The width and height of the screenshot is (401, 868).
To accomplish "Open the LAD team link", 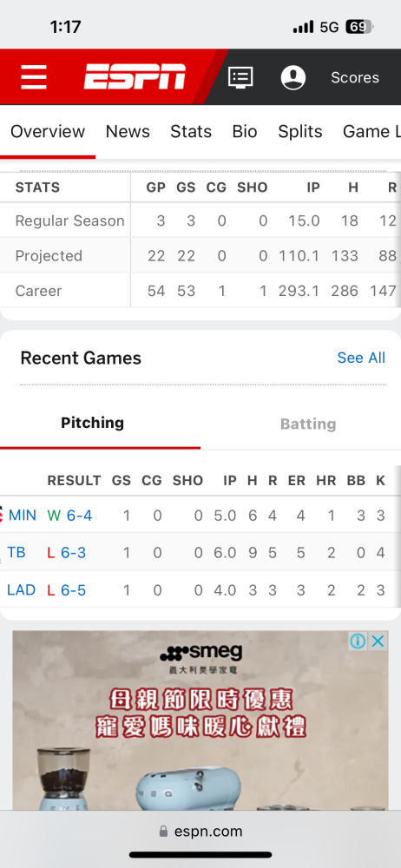I will (x=21, y=589).
